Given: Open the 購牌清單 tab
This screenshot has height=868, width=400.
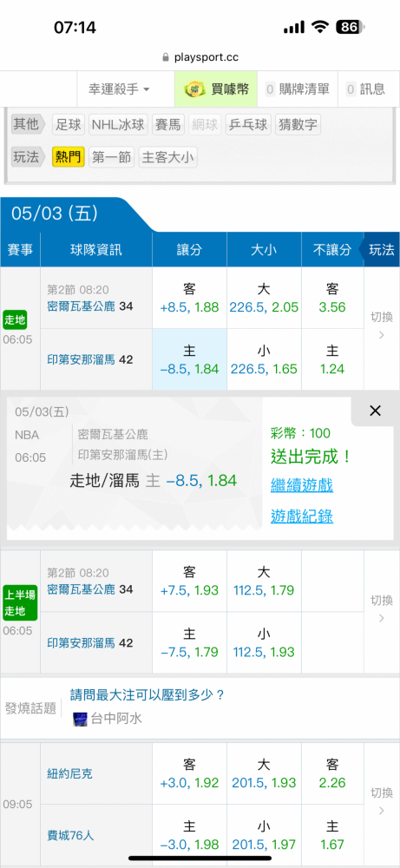Looking at the screenshot, I should click(298, 89).
